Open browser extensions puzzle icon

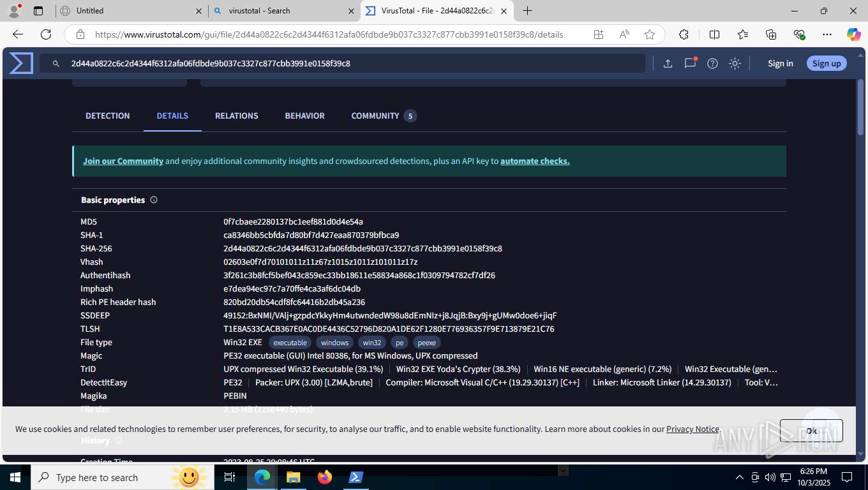pos(684,34)
